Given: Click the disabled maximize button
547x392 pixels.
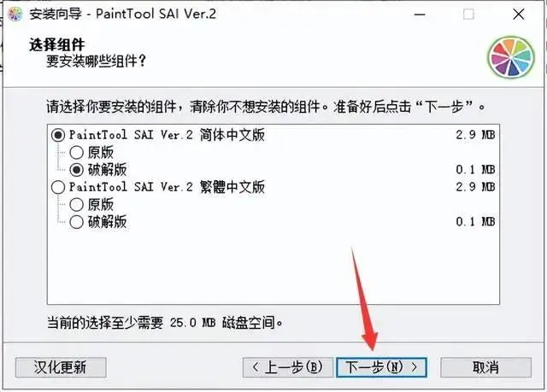Looking at the screenshot, I should pyautogui.click(x=468, y=15).
